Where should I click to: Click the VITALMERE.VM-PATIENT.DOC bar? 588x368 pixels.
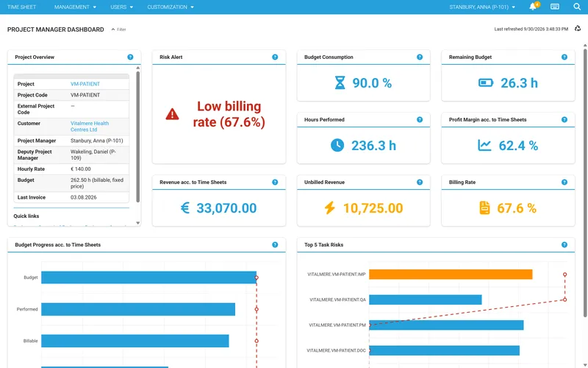point(445,350)
